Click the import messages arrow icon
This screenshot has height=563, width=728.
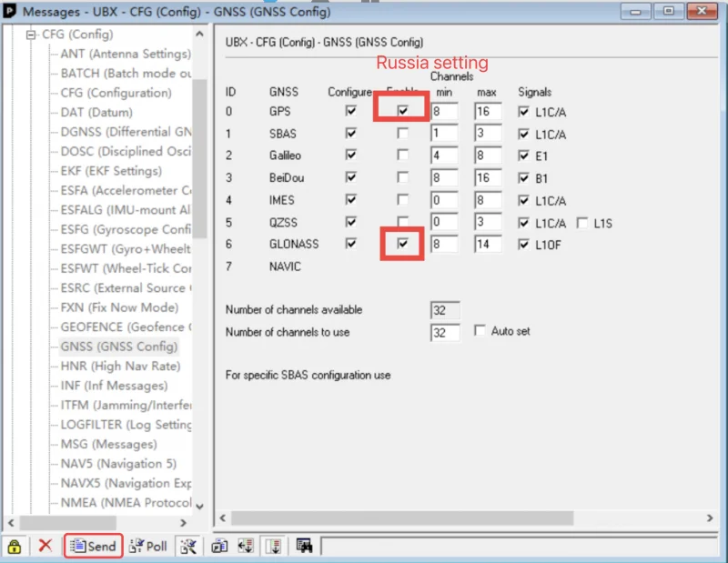tap(244, 546)
